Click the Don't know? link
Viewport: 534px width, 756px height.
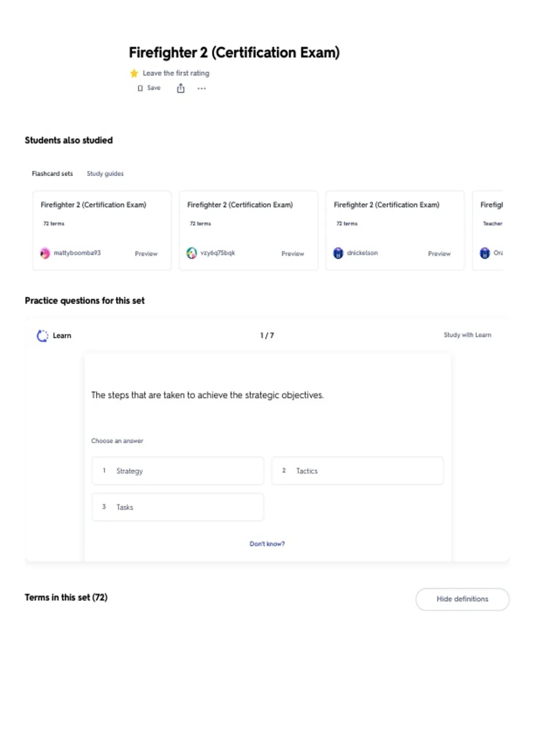(267, 543)
